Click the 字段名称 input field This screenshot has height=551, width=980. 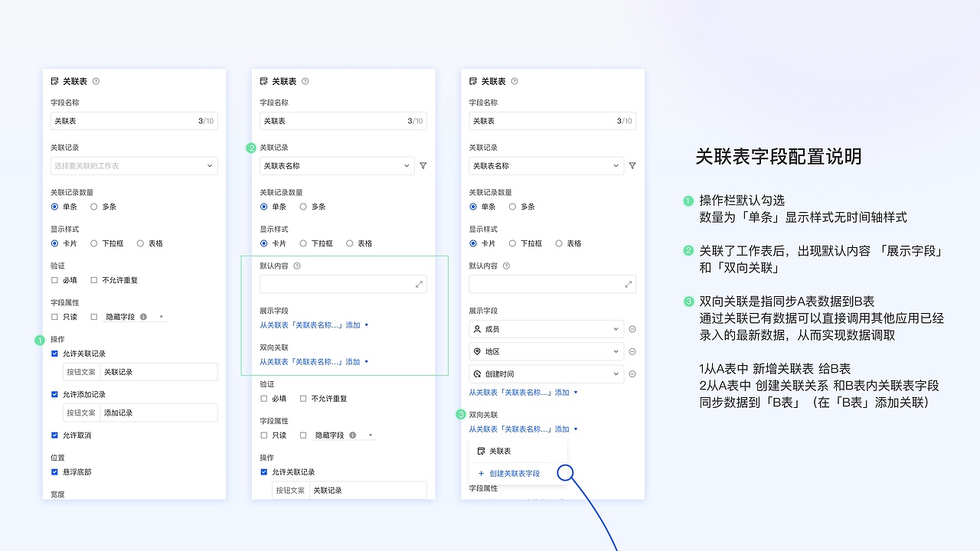pos(134,120)
